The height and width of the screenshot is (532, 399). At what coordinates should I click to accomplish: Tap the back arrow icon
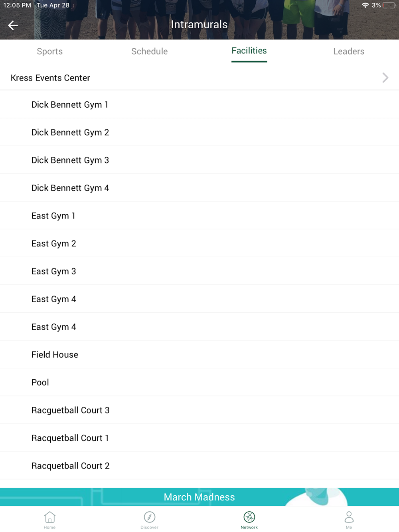pyautogui.click(x=13, y=25)
